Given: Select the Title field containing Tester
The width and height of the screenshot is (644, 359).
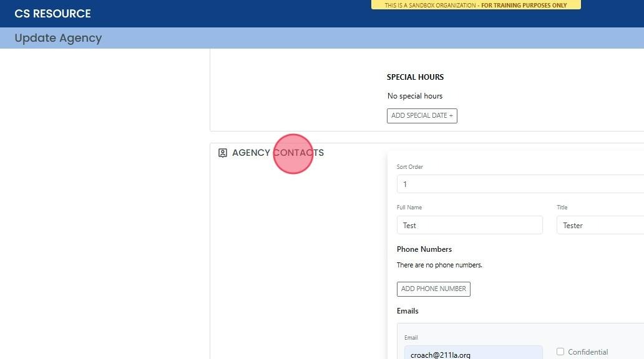Looking at the screenshot, I should (599, 225).
